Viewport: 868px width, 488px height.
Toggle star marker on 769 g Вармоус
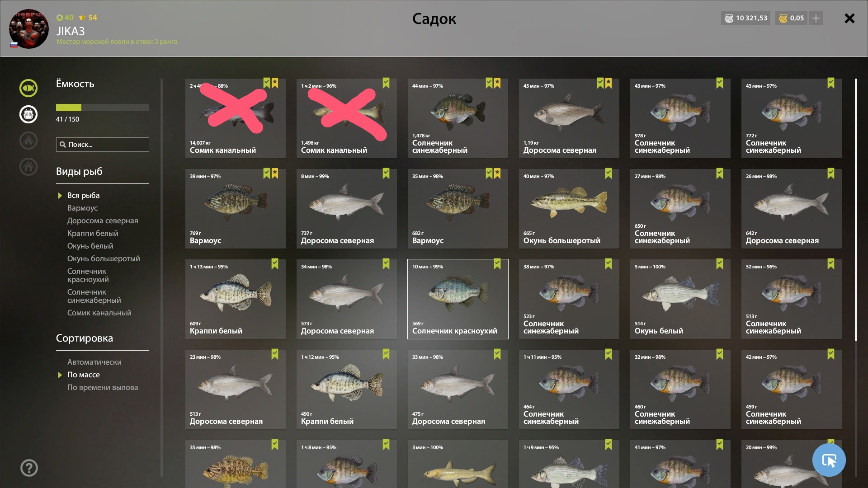275,174
